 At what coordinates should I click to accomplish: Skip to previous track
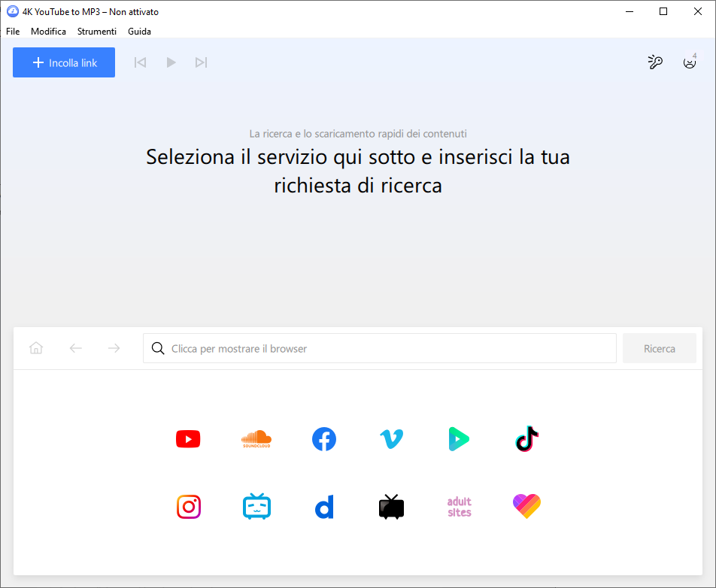(140, 62)
